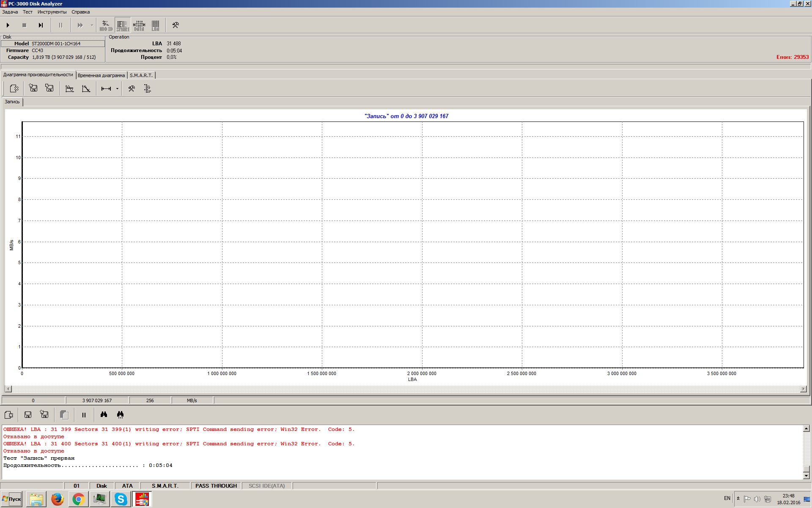Image resolution: width=812 pixels, height=508 pixels.
Task: Click the horizontal range scale icon
Action: point(106,88)
